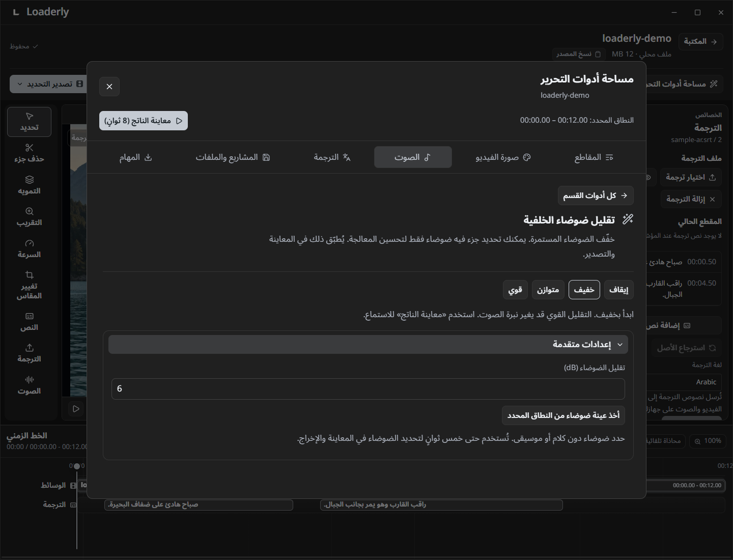Select the التقريب zoom tool

29,217
